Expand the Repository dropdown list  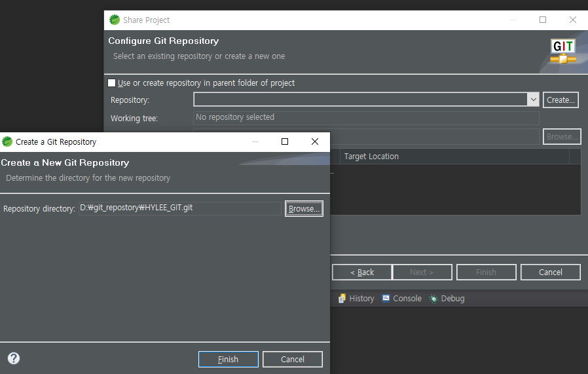(533, 100)
